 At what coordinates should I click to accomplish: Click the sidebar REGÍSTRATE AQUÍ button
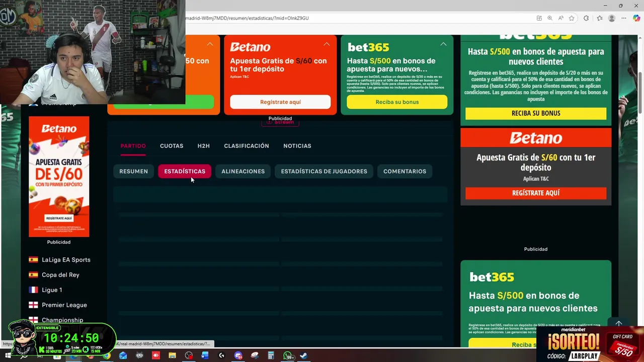536,193
